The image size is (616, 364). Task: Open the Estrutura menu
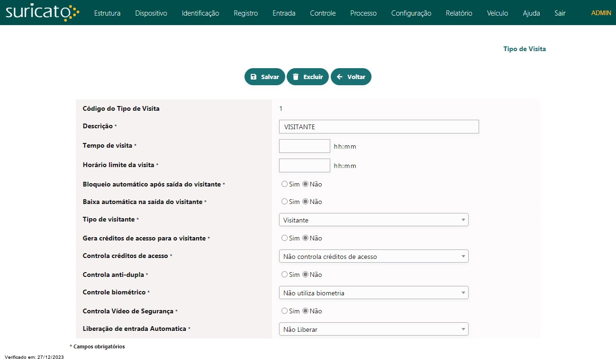pos(107,13)
